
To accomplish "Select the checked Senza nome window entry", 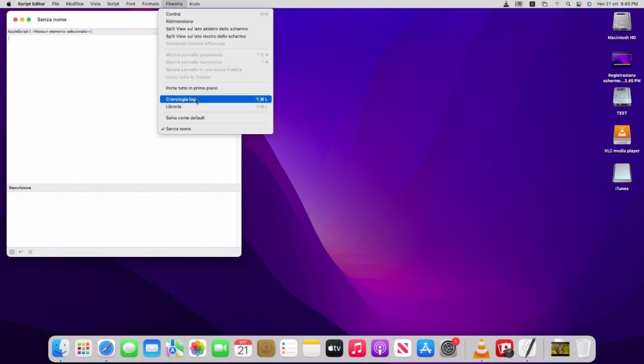I will point(179,128).
